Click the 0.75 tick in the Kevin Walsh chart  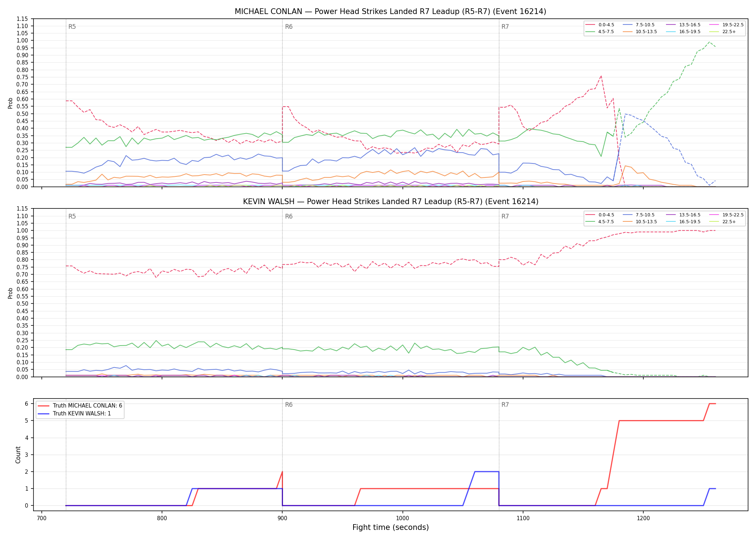tap(22, 267)
